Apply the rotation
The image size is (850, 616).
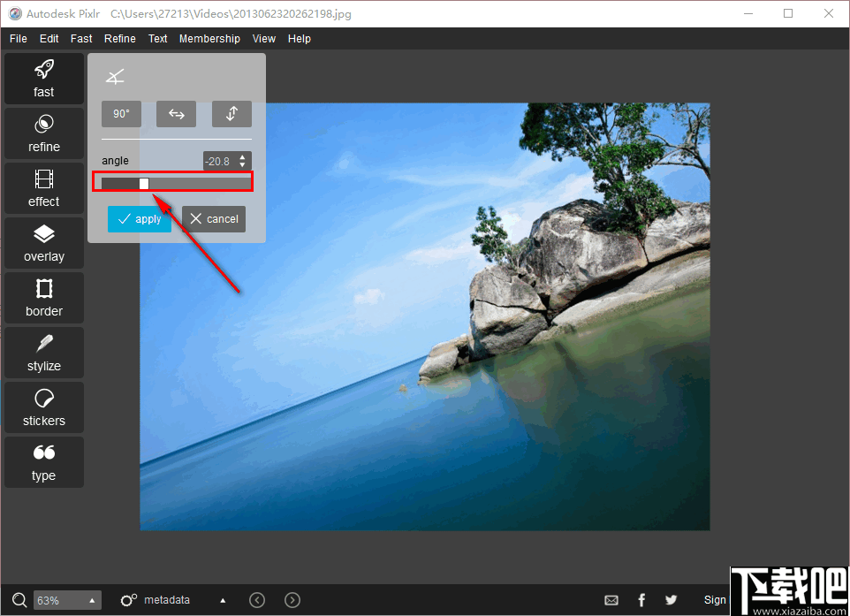(140, 219)
